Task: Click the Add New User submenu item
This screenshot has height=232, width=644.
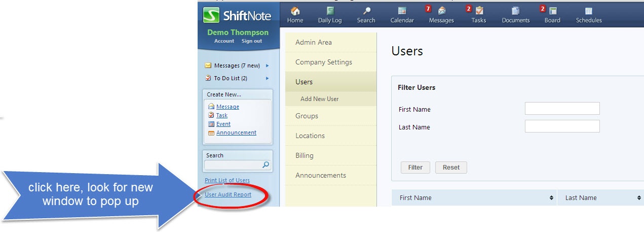Action: pos(319,99)
